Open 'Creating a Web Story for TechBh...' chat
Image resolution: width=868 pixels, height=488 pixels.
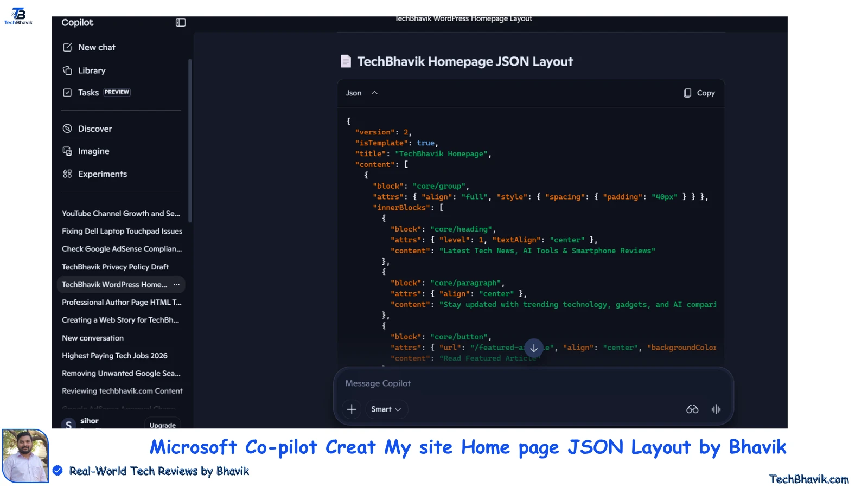point(120,320)
